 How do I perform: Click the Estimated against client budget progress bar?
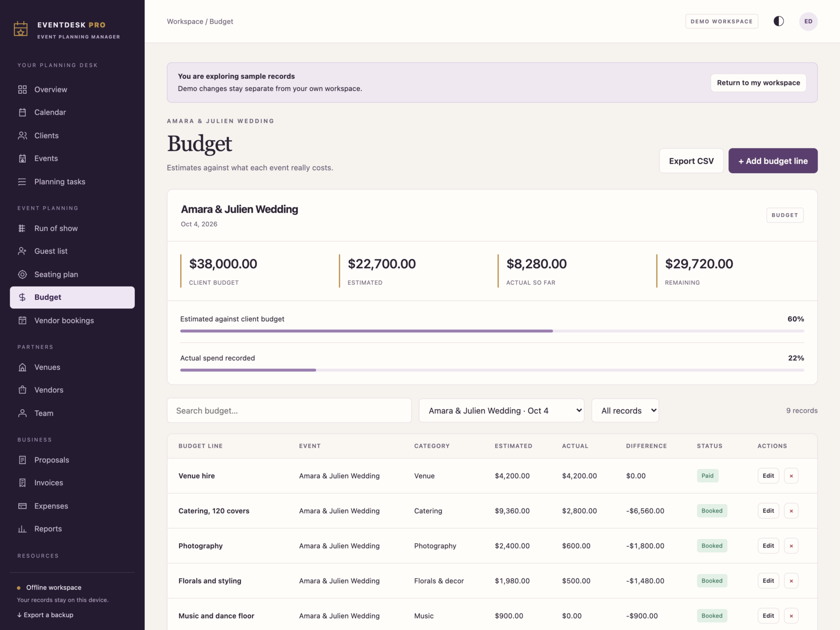[492, 331]
